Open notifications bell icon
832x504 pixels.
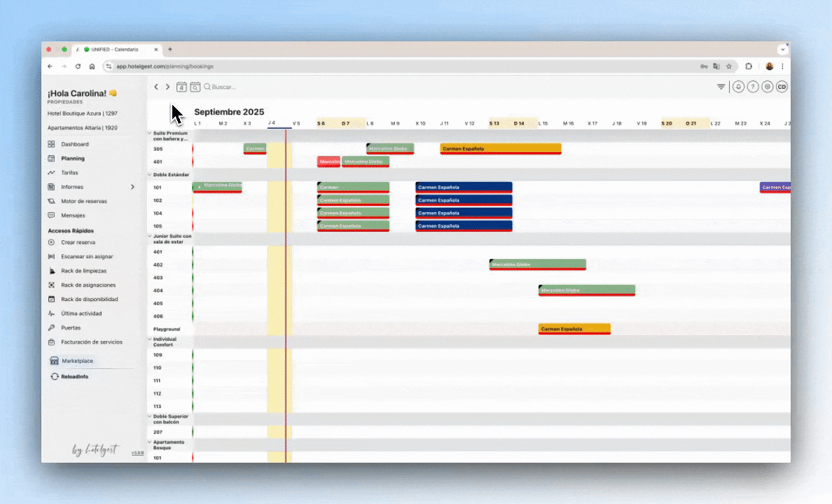tap(738, 87)
